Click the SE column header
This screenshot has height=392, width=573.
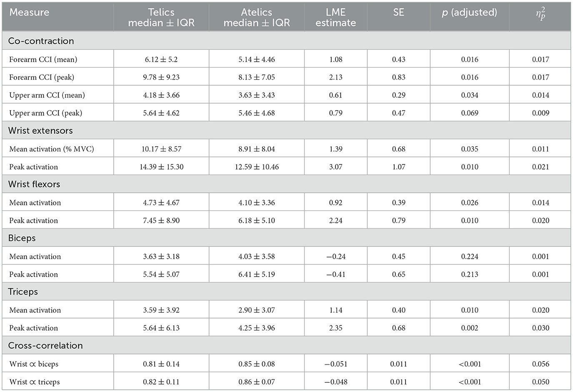click(x=398, y=12)
